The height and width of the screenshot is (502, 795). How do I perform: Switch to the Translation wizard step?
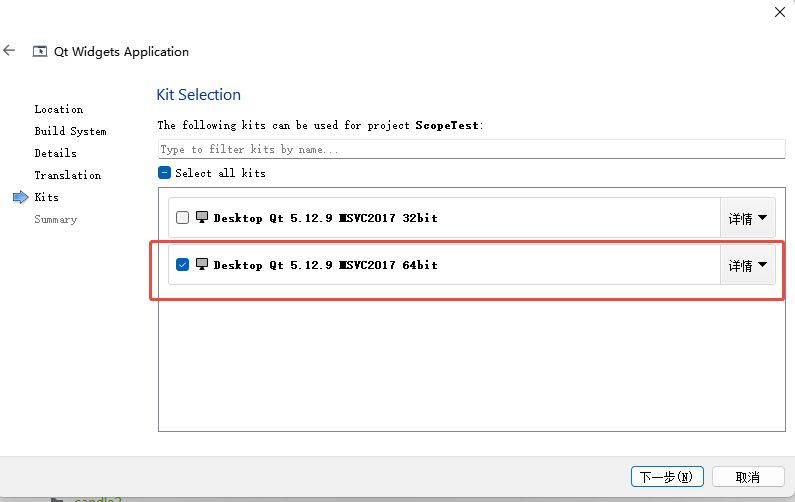click(67, 175)
